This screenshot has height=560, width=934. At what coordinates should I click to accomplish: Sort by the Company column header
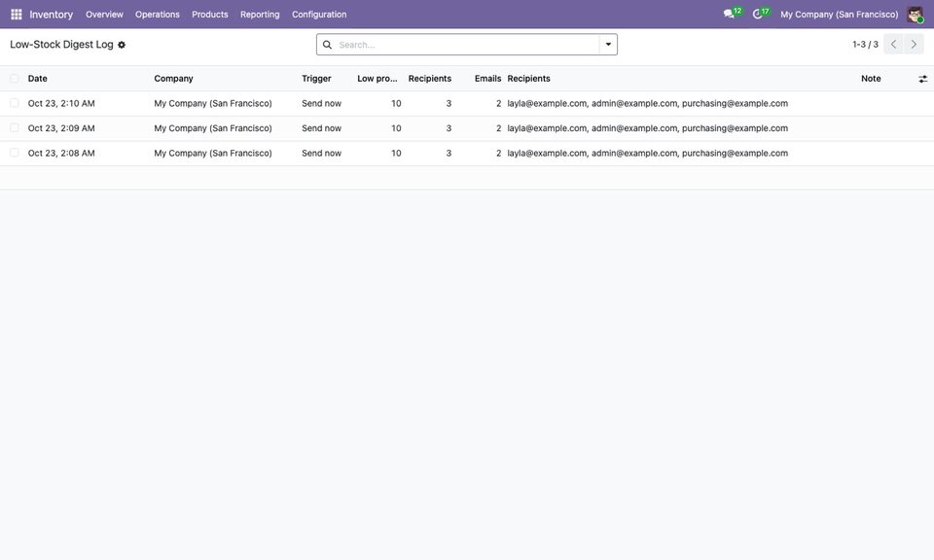173,79
